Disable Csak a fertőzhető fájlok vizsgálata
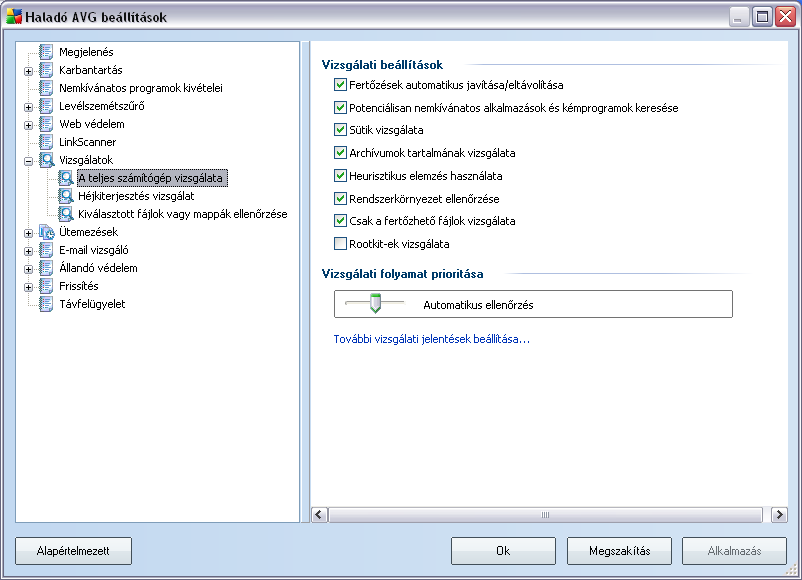The height and width of the screenshot is (580, 802). (340, 220)
